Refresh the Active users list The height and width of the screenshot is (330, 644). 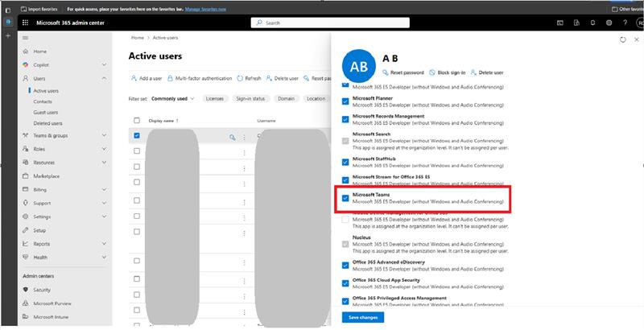click(249, 78)
